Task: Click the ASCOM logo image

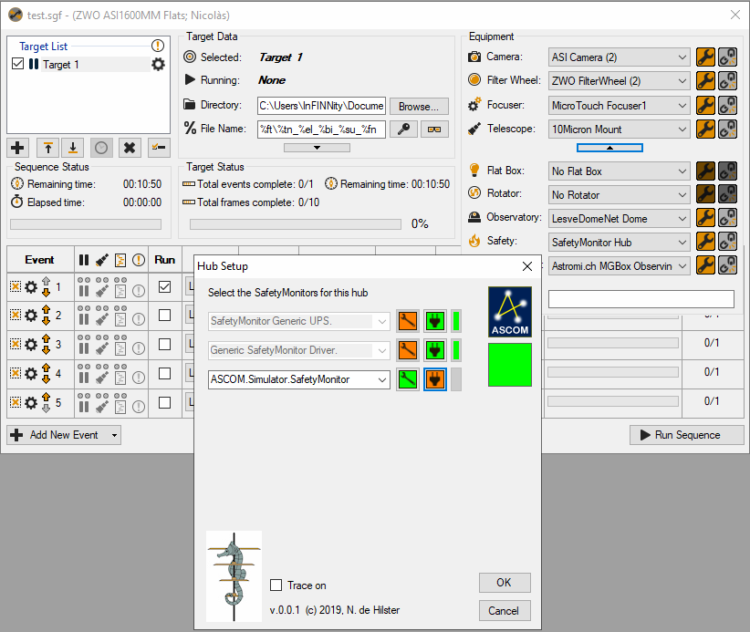Action: point(510,311)
